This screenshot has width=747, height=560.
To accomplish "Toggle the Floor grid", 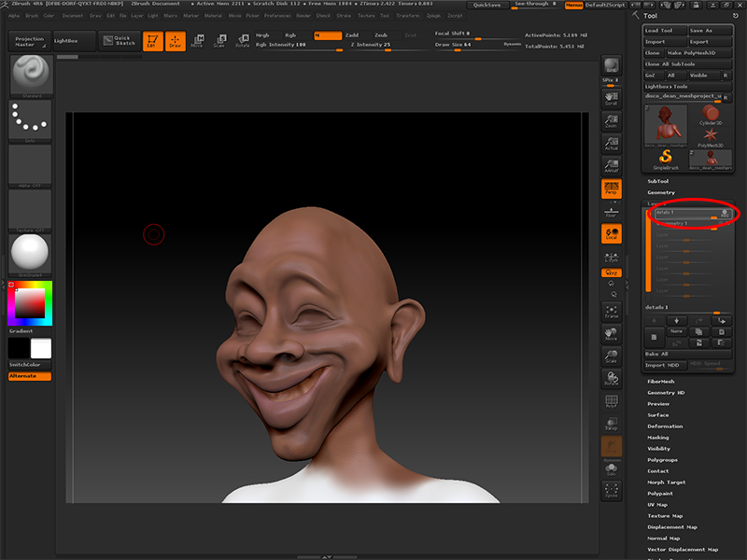I will click(612, 211).
